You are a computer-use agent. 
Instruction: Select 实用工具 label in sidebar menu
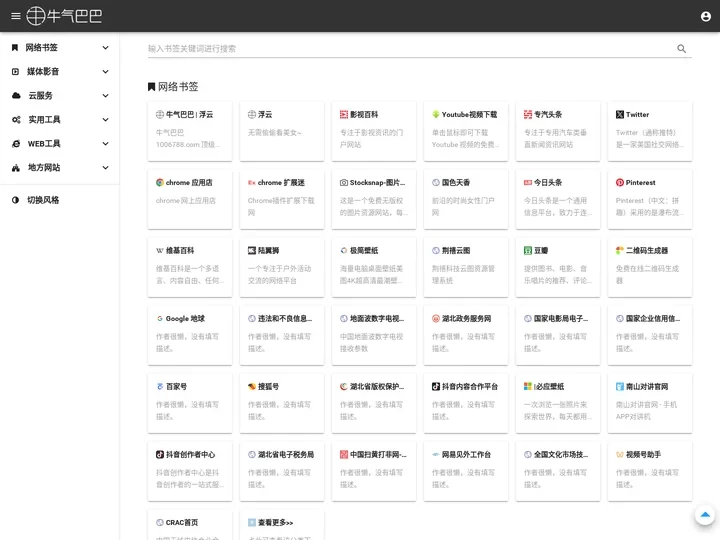[x=44, y=119]
